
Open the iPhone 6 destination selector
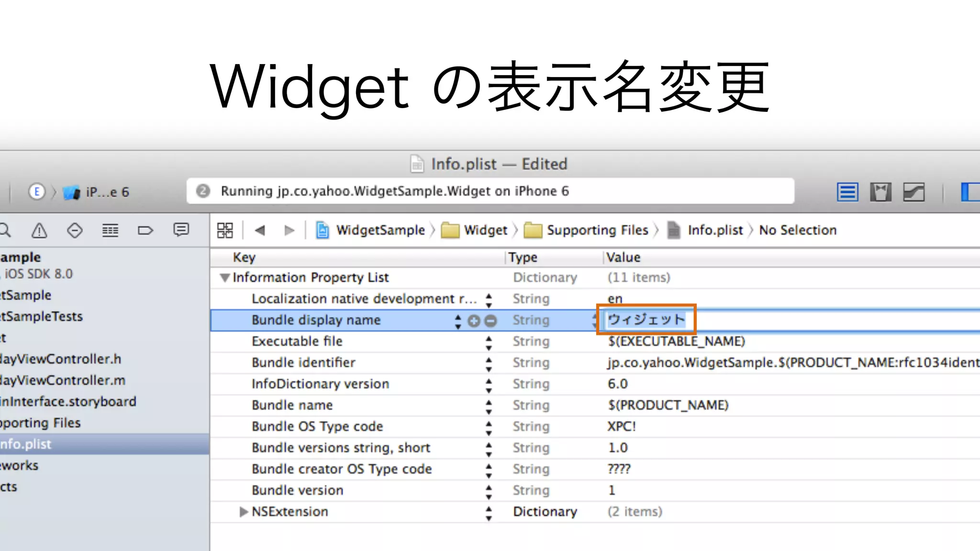click(96, 192)
